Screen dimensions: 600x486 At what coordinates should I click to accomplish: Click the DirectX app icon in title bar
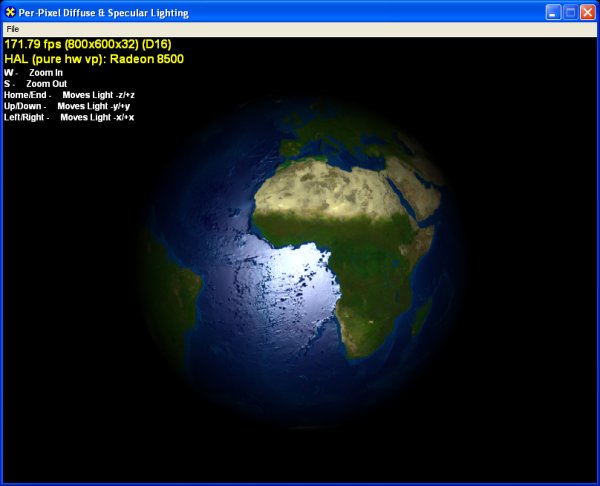(10, 12)
